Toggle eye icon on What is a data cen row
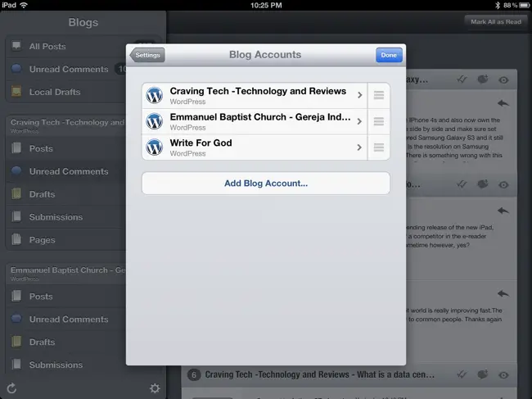Viewport: 532px width, 399px height. click(x=503, y=375)
